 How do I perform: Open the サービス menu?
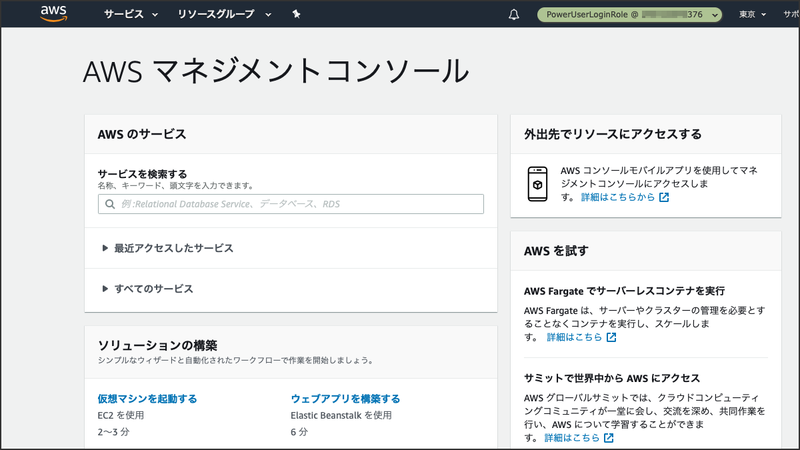click(x=131, y=14)
